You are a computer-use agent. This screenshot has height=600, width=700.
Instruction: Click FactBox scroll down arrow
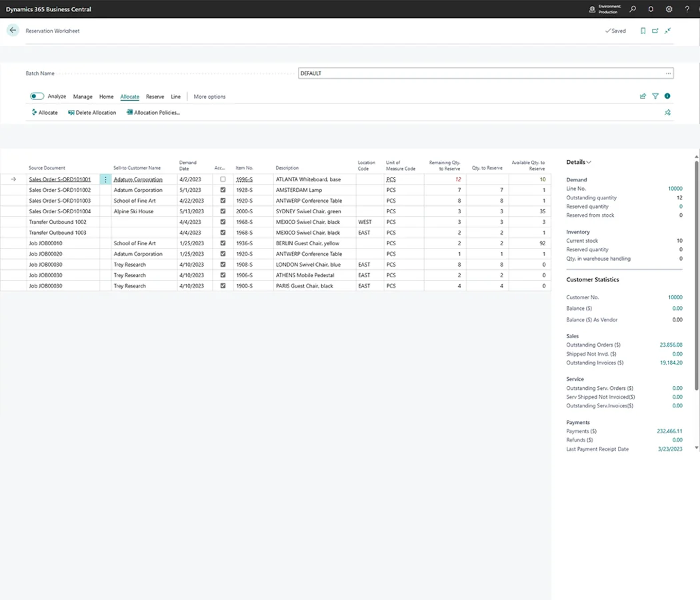[x=697, y=447]
